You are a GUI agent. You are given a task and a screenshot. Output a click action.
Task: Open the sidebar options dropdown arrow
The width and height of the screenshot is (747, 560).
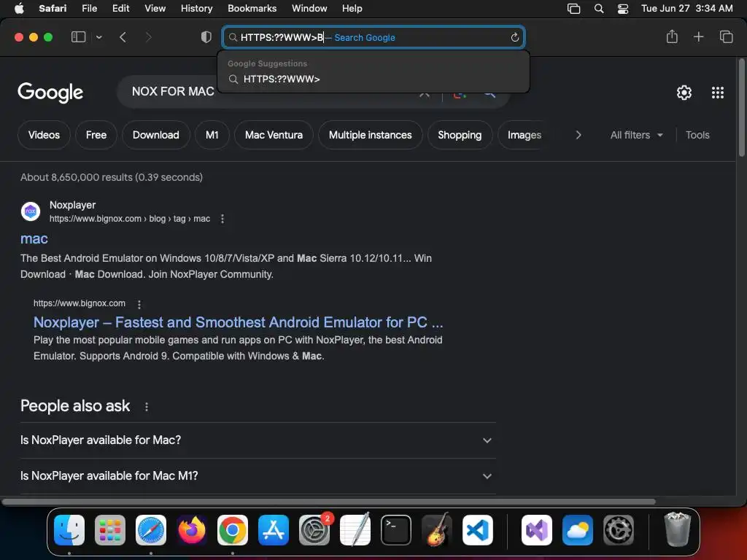98,37
